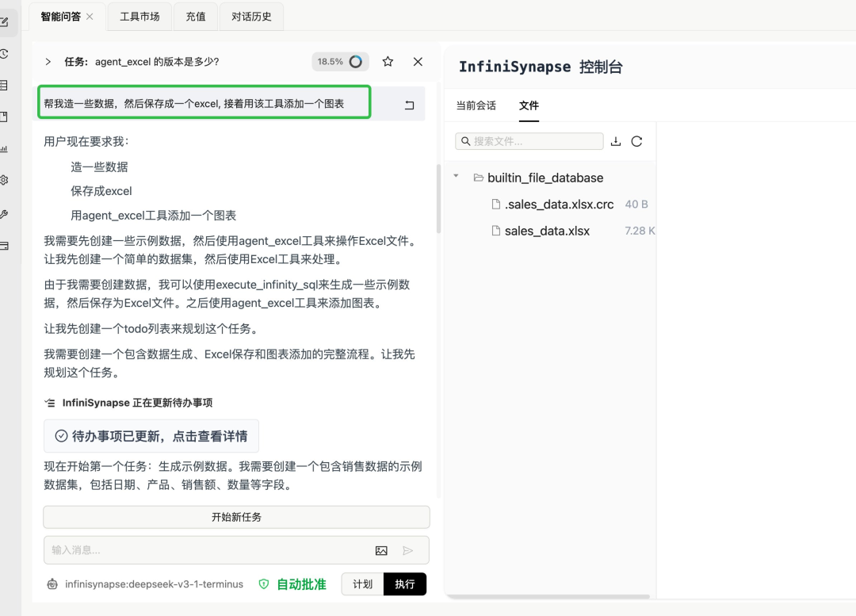
Task: Switch to the 文件 tab
Action: coord(529,105)
